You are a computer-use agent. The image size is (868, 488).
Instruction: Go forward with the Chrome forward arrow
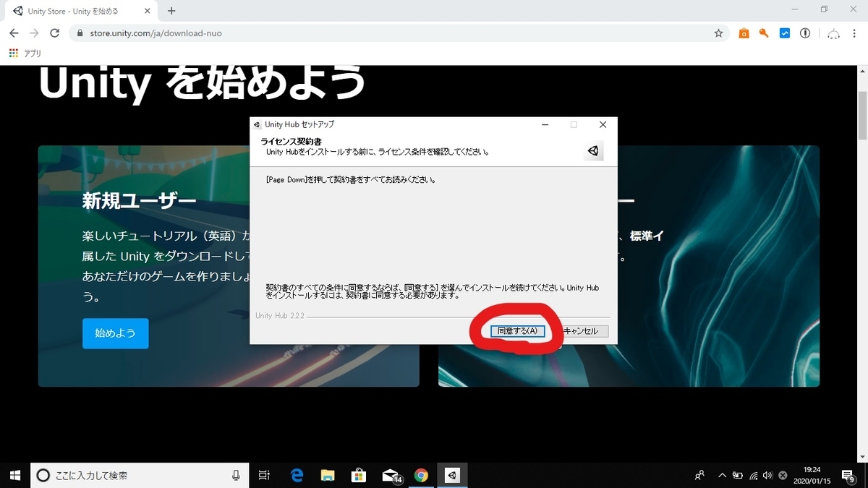[x=34, y=33]
